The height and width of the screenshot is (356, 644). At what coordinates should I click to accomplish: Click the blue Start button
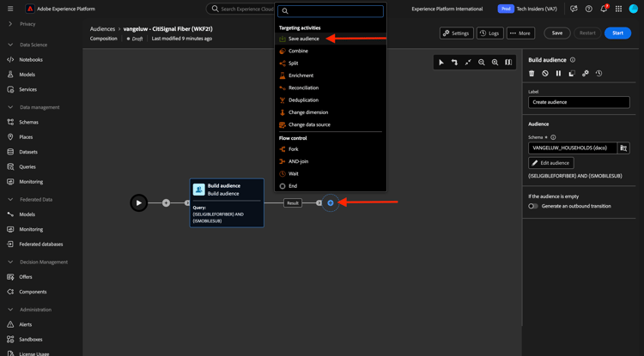click(617, 33)
